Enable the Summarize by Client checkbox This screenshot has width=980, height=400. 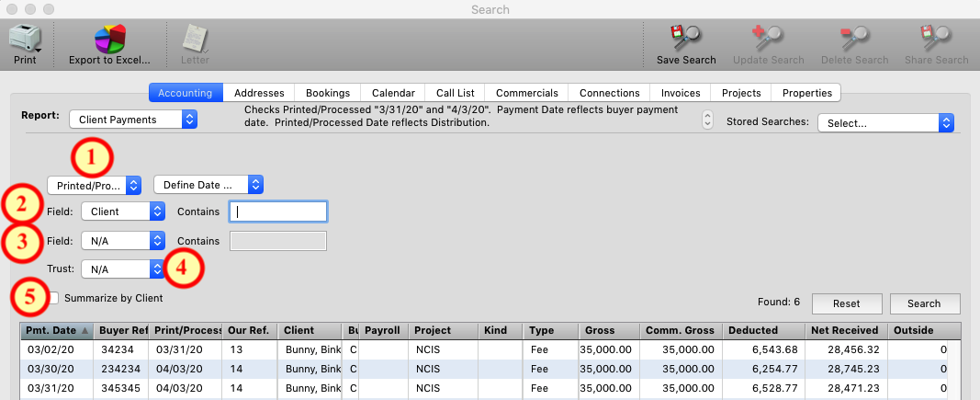54,299
